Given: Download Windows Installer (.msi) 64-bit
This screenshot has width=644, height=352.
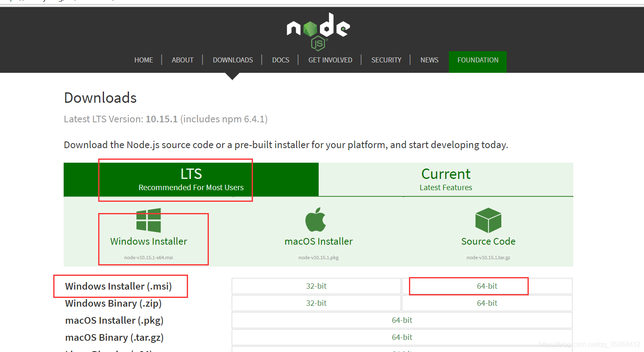Looking at the screenshot, I should 487,286.
